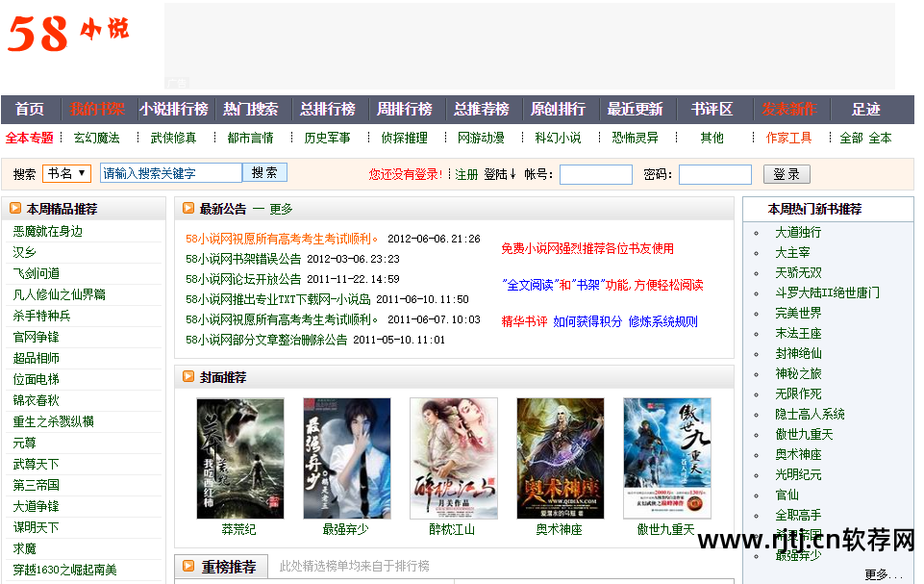Expand the 登陆 dropdown arrow

pos(512,174)
